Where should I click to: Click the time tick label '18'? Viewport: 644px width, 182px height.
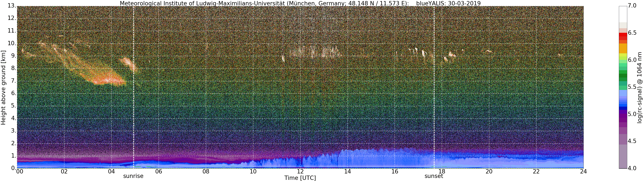pyautogui.click(x=442, y=172)
